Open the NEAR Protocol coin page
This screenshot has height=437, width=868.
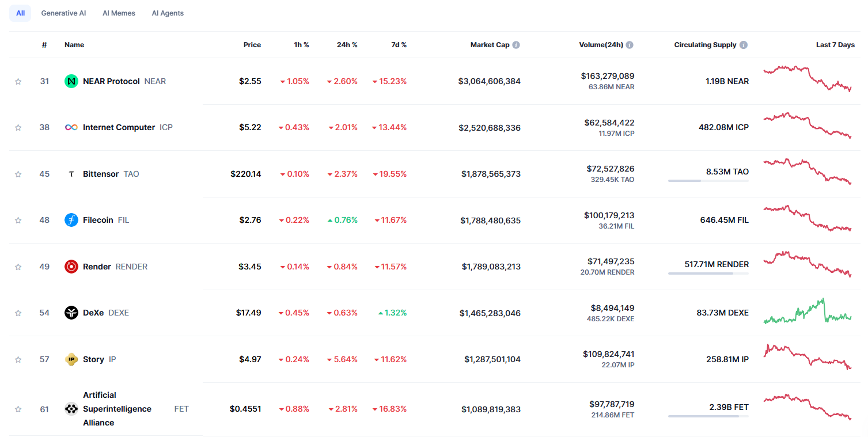click(111, 81)
